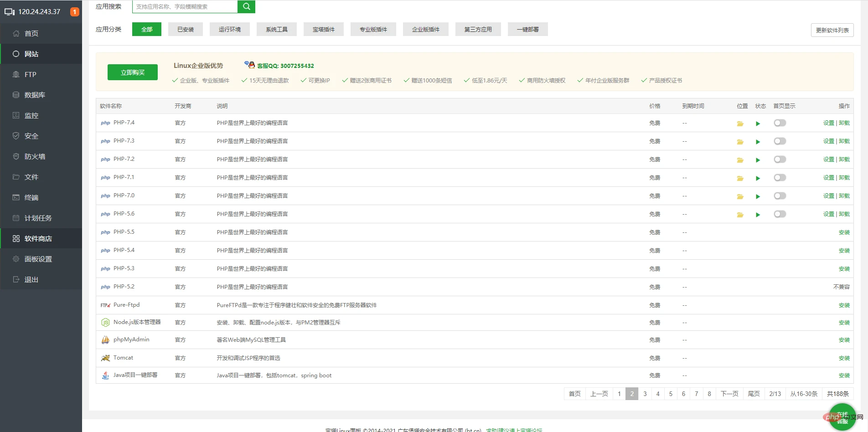This screenshot has width=868, height=432.
Task: Switch to the 已安装 category tab
Action: (186, 29)
